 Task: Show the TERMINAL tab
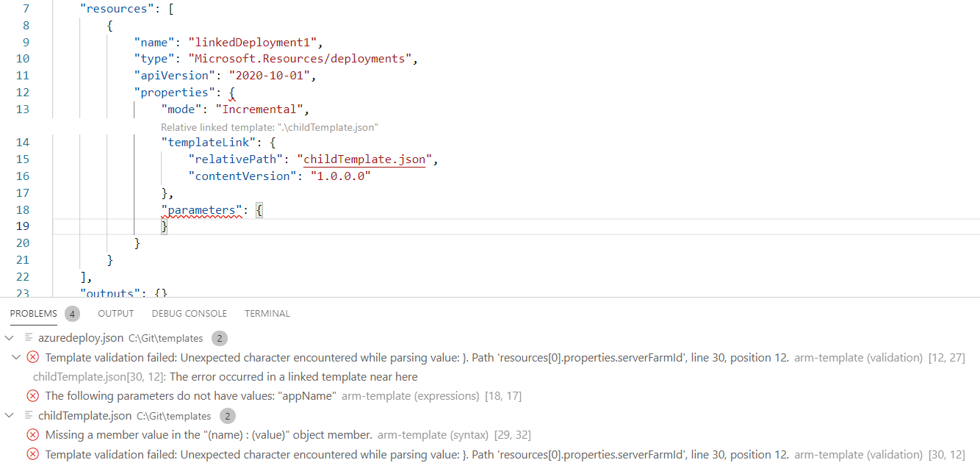267,314
